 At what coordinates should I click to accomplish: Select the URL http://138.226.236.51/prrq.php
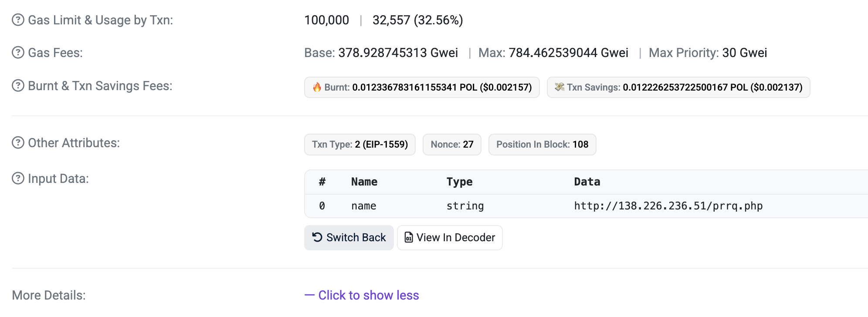click(668, 206)
